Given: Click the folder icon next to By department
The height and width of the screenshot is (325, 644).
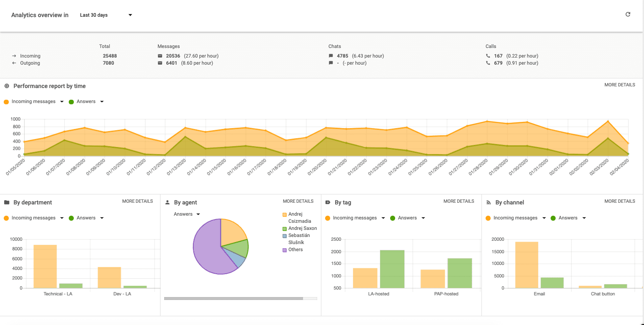Looking at the screenshot, I should tap(6, 202).
